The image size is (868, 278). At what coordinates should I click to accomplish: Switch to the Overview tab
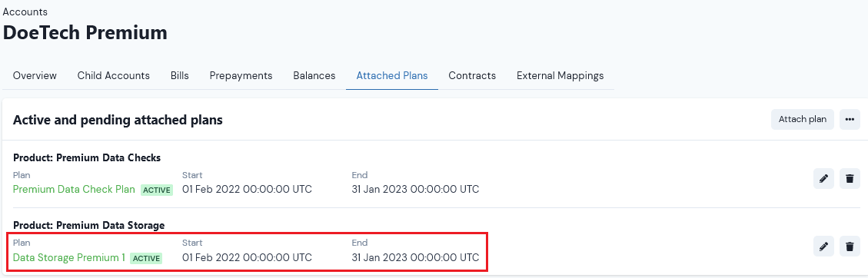point(35,76)
